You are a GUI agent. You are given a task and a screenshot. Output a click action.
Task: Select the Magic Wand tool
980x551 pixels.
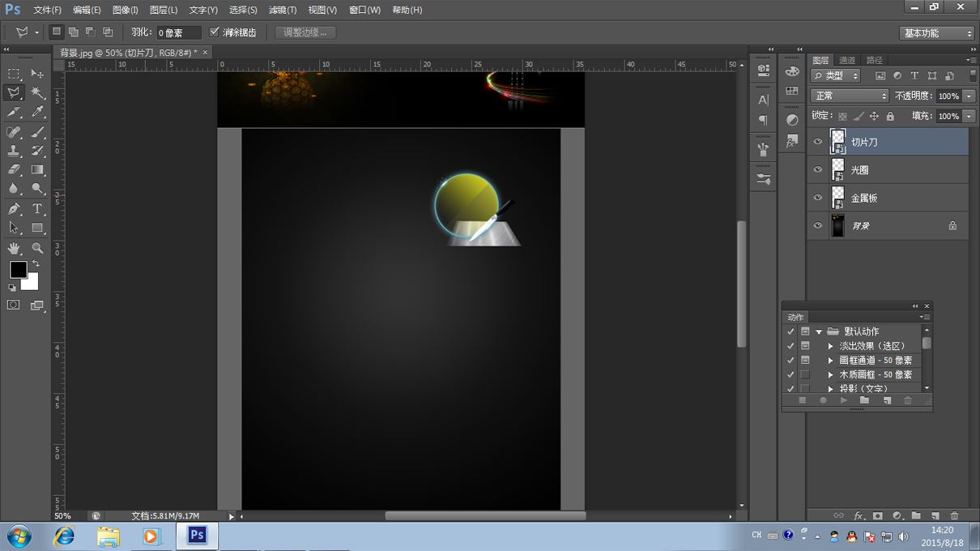click(x=37, y=93)
